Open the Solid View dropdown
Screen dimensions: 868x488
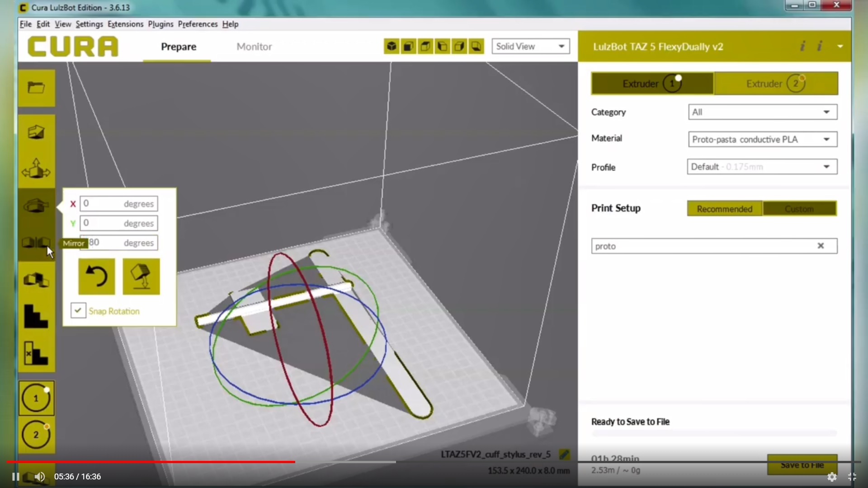(530, 46)
